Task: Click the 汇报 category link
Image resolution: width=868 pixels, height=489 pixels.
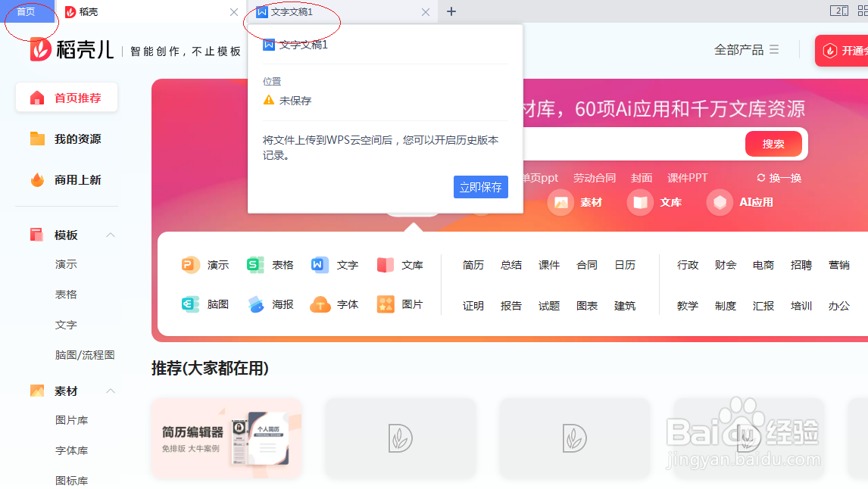Action: click(x=763, y=306)
